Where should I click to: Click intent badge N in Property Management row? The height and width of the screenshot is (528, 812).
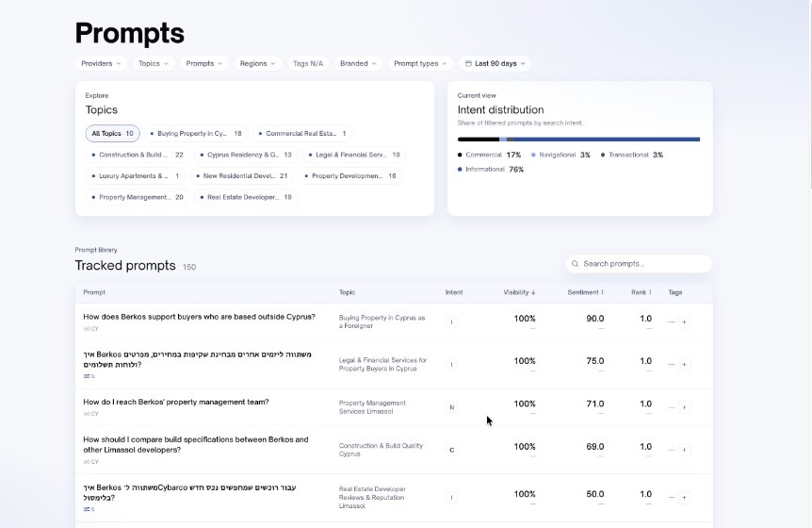(451, 407)
